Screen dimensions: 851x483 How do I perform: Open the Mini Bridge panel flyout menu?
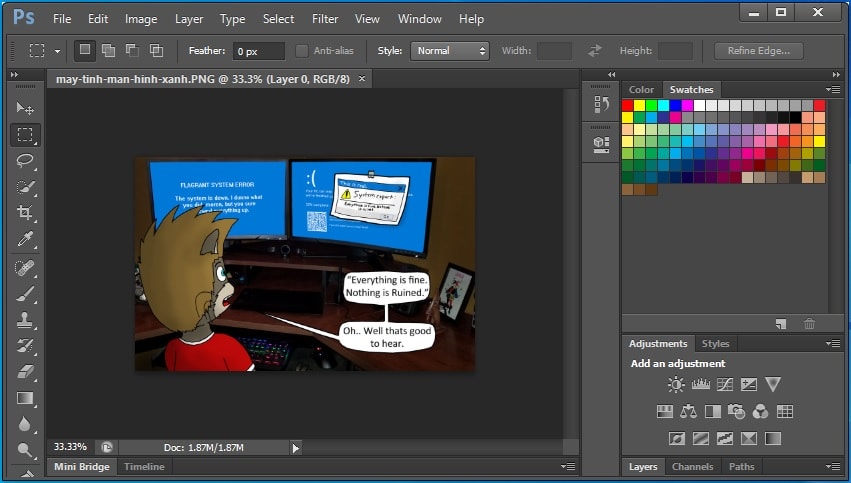[568, 466]
